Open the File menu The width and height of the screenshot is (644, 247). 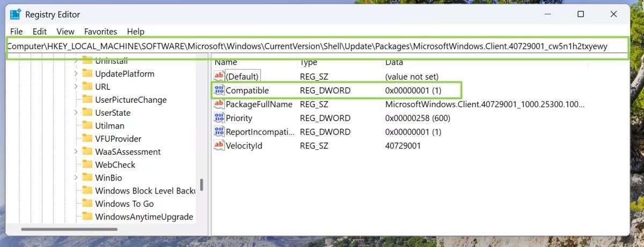coord(17,32)
